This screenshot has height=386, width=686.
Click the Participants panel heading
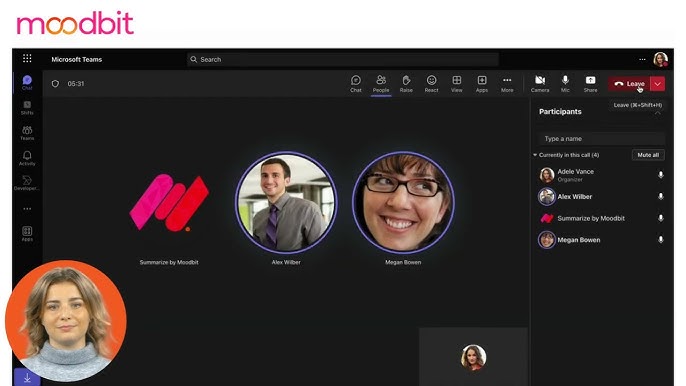pos(560,112)
